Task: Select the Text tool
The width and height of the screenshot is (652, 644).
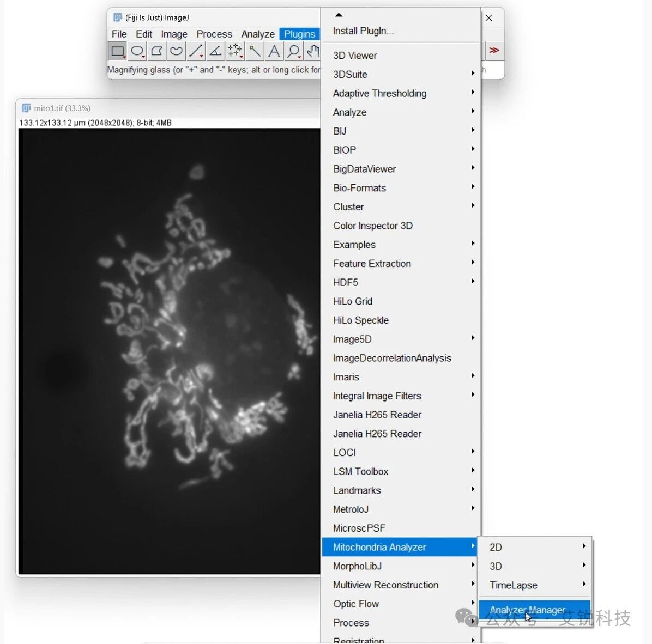Action: click(x=274, y=51)
